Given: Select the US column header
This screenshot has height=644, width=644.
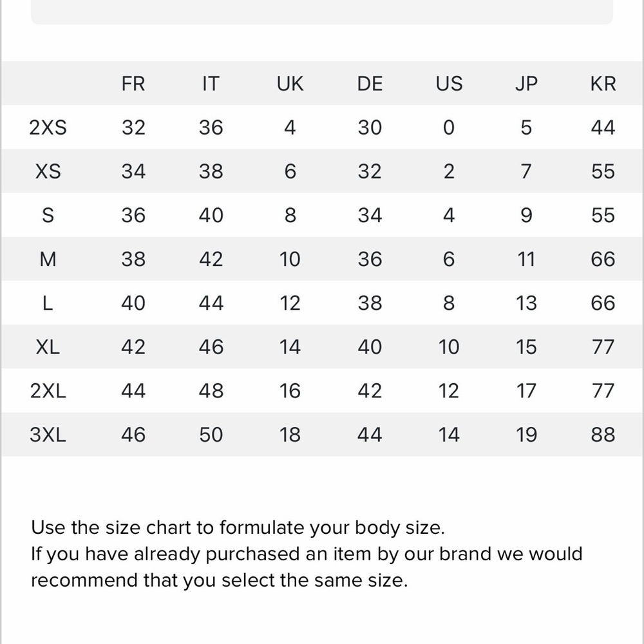Looking at the screenshot, I should coord(449,84).
